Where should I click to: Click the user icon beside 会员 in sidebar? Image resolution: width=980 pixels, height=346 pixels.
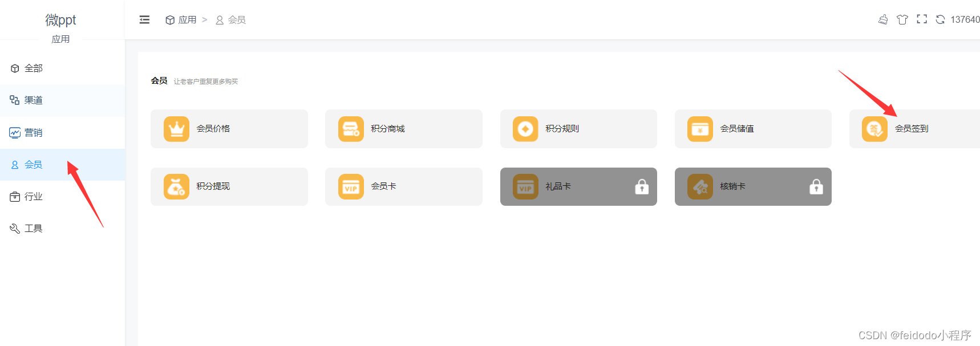15,165
